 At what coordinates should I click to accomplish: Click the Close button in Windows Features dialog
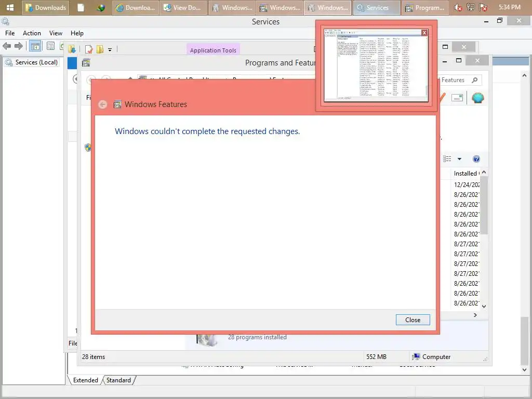click(x=413, y=320)
